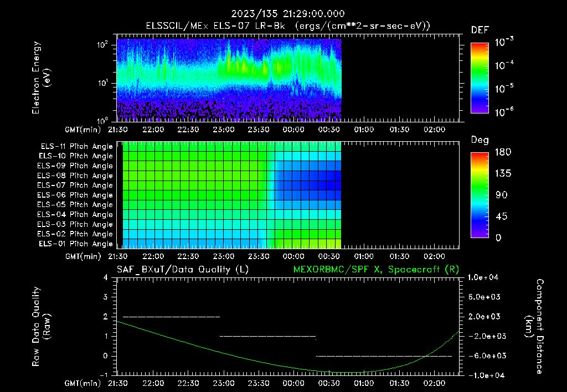This screenshot has width=567, height=392.
Task: Click the 10^0 energy tick label
Action: (x=102, y=120)
